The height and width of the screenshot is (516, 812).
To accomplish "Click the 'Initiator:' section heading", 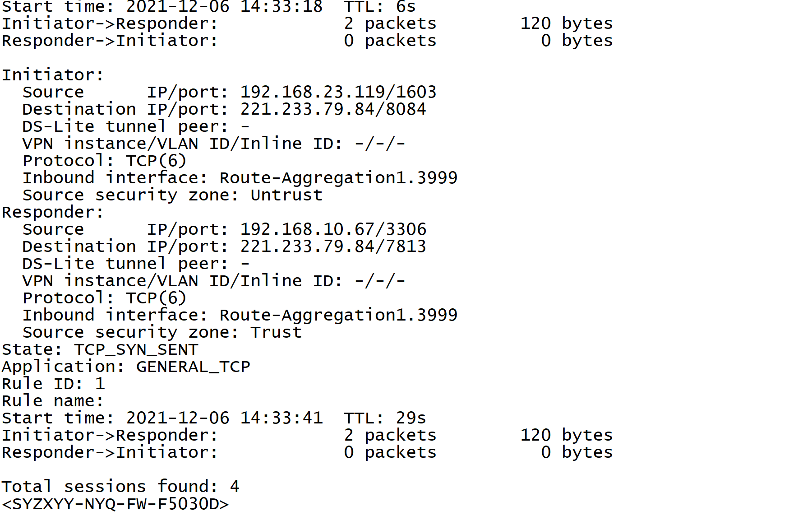I will coord(53,75).
